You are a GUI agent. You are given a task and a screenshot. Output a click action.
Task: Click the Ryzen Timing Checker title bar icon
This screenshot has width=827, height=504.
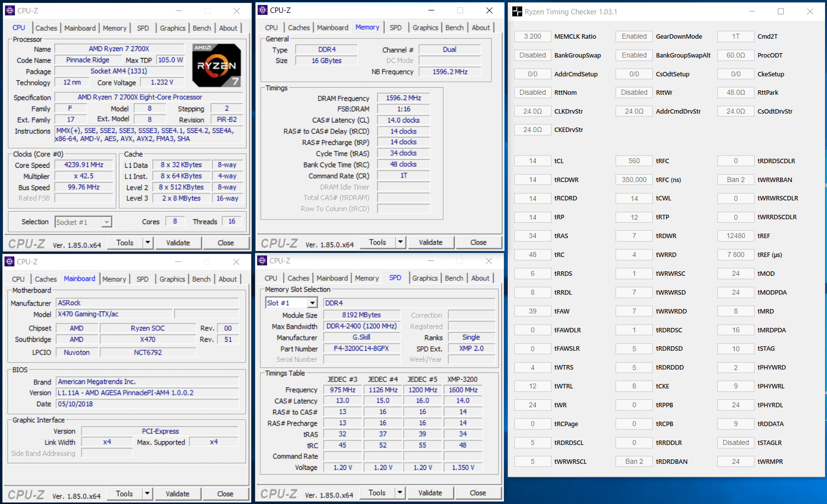(517, 12)
